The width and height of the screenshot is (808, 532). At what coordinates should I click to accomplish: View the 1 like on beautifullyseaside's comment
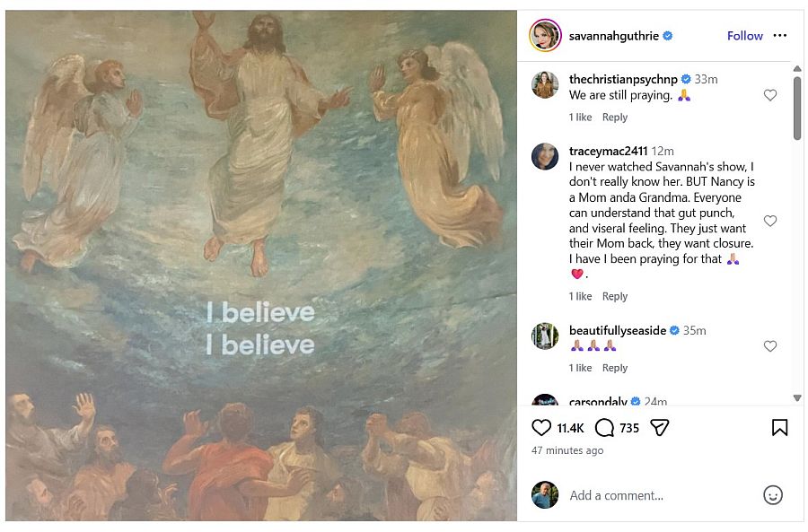coord(580,369)
